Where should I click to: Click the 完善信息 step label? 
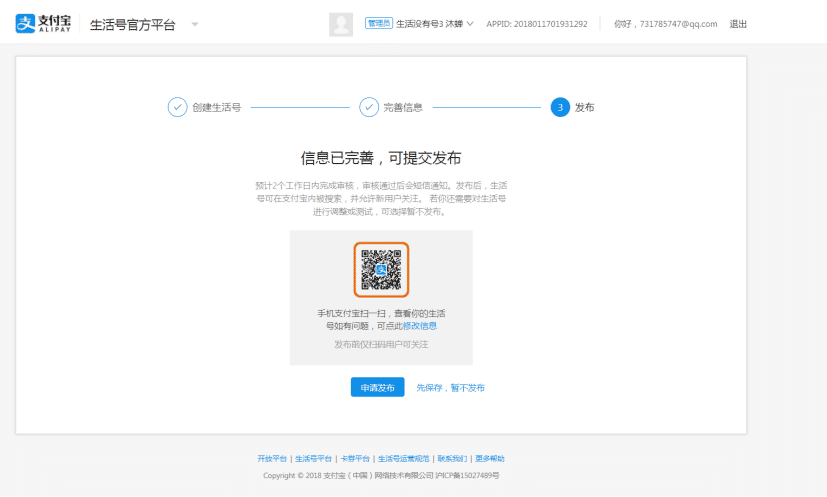point(403,108)
